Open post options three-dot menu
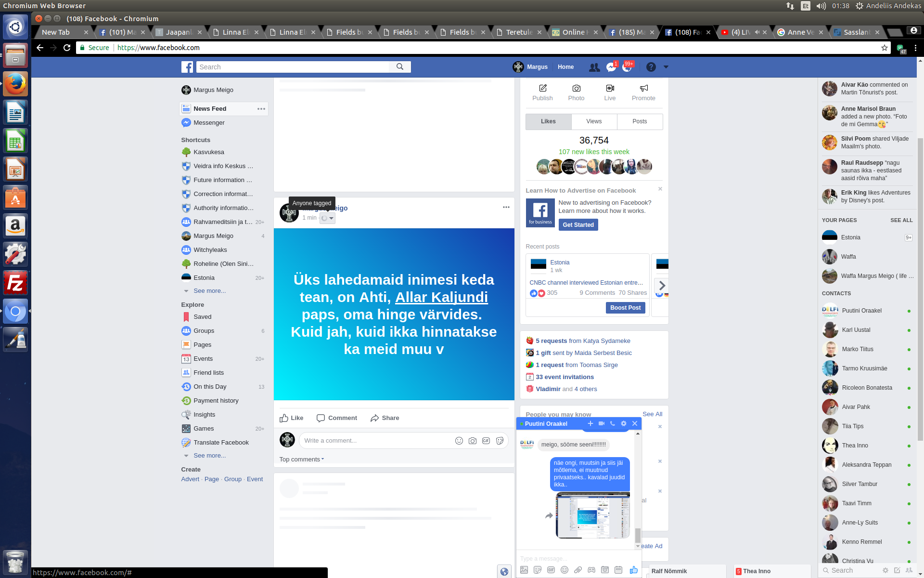The width and height of the screenshot is (924, 578). [506, 207]
